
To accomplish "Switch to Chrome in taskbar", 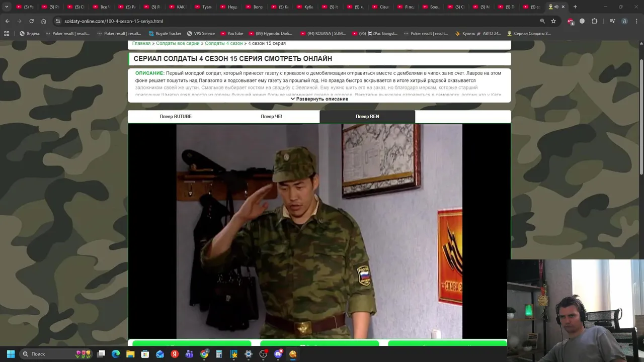I will tap(204, 354).
